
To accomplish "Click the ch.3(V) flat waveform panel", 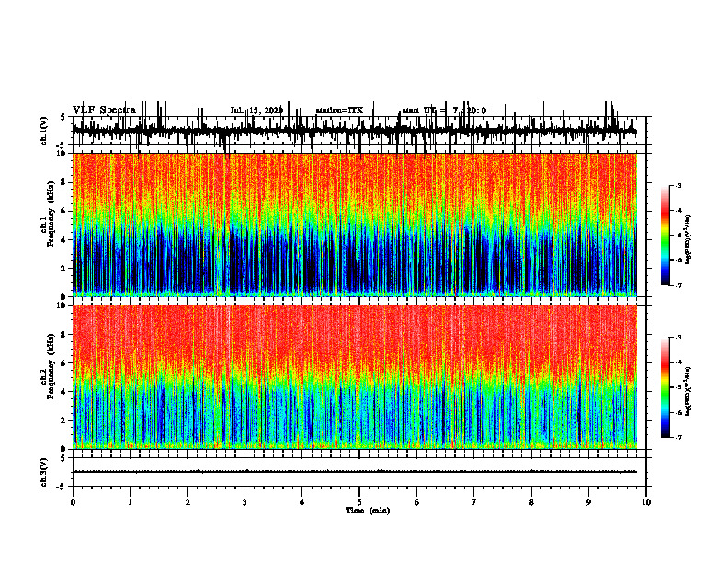I will coord(359,472).
